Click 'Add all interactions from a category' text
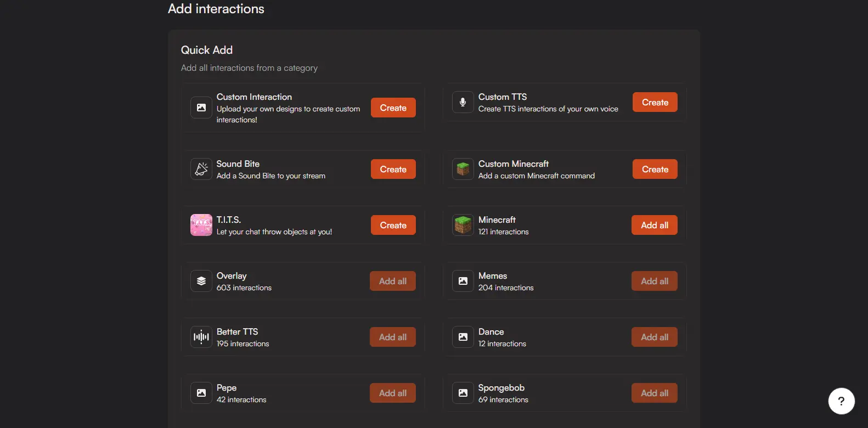 249,68
